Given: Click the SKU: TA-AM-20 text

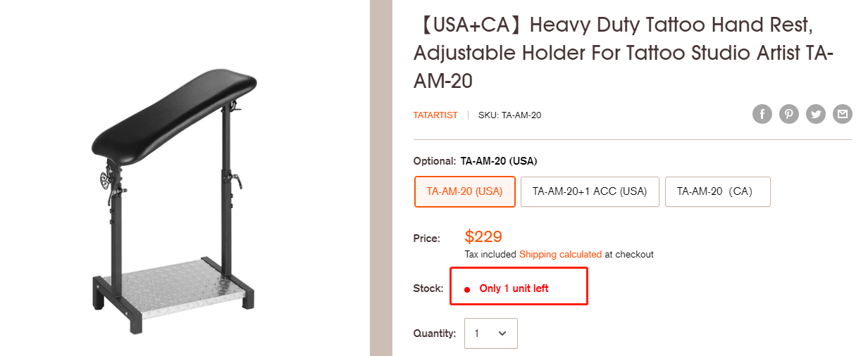Looking at the screenshot, I should [509, 115].
